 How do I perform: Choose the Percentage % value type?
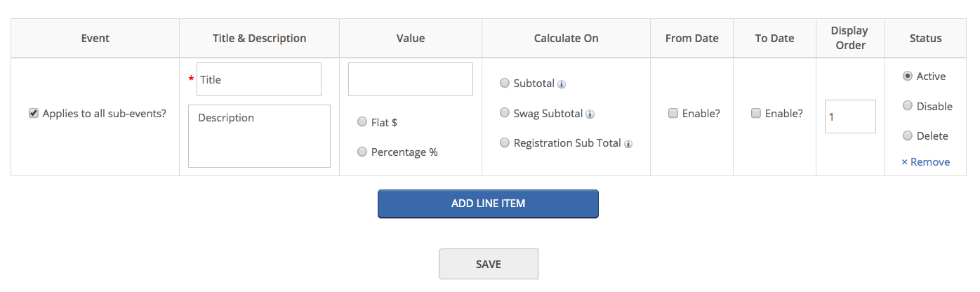[x=362, y=152]
